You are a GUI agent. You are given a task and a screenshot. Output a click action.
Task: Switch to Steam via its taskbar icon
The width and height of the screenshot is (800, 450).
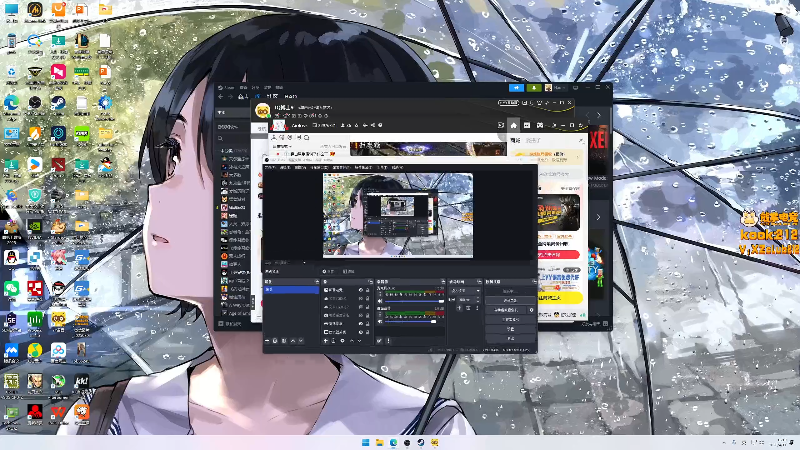point(420,442)
